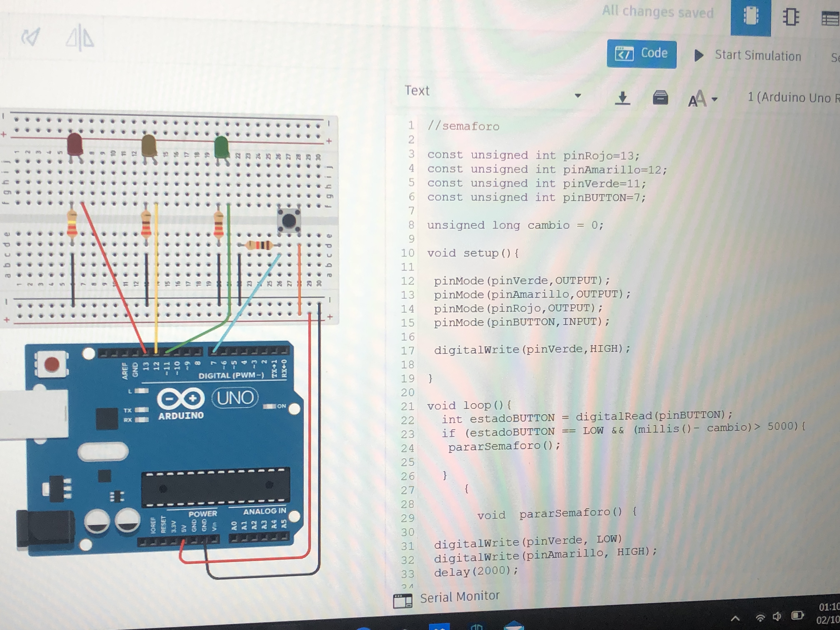This screenshot has height=630, width=840.
Task: Toggle the Code panel button
Action: tap(641, 54)
